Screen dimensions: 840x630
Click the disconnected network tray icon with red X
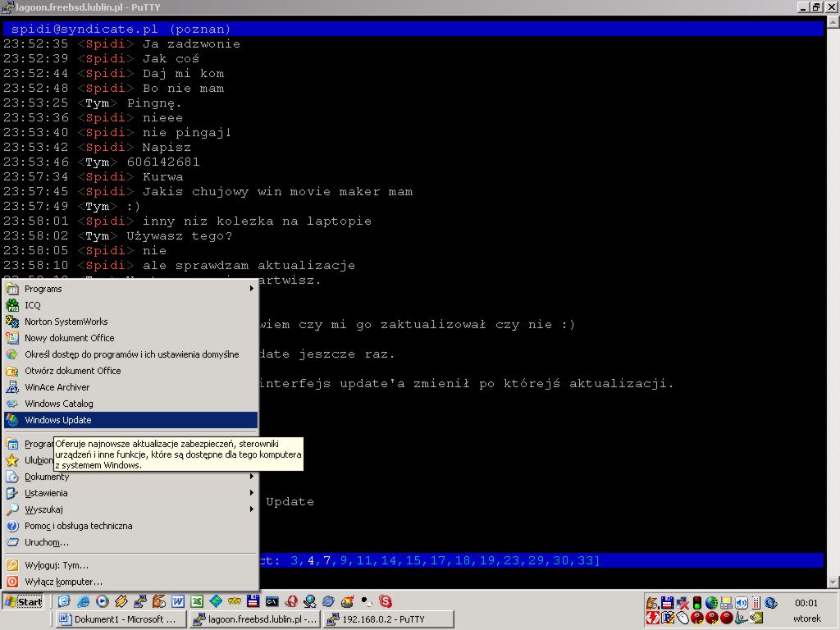pyautogui.click(x=683, y=603)
